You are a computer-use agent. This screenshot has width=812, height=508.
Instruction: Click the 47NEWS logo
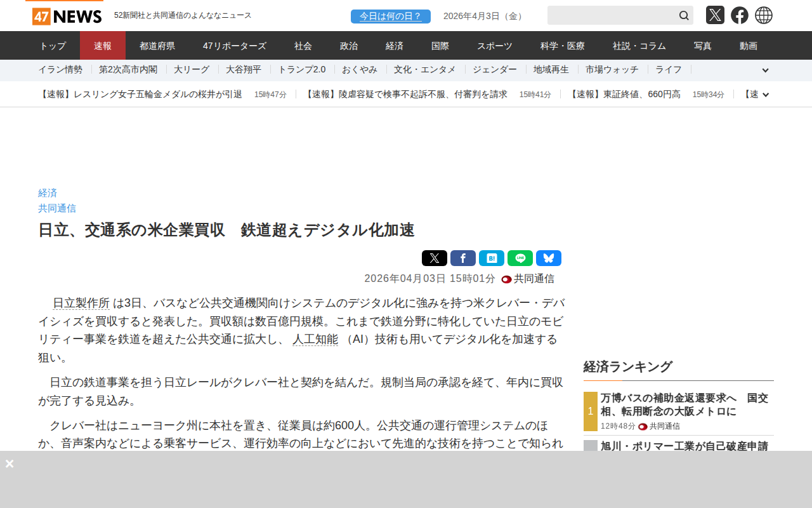[67, 17]
